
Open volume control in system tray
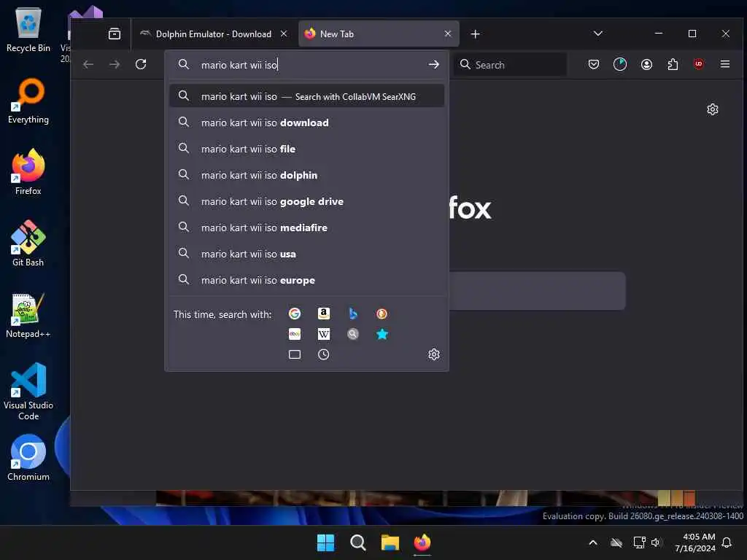tap(656, 542)
